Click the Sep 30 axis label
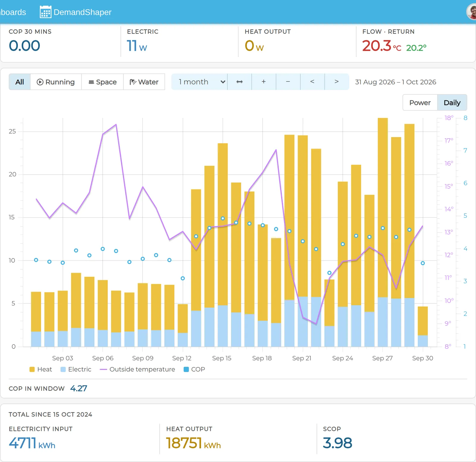Screen dimensions: 476x462 tap(422, 358)
